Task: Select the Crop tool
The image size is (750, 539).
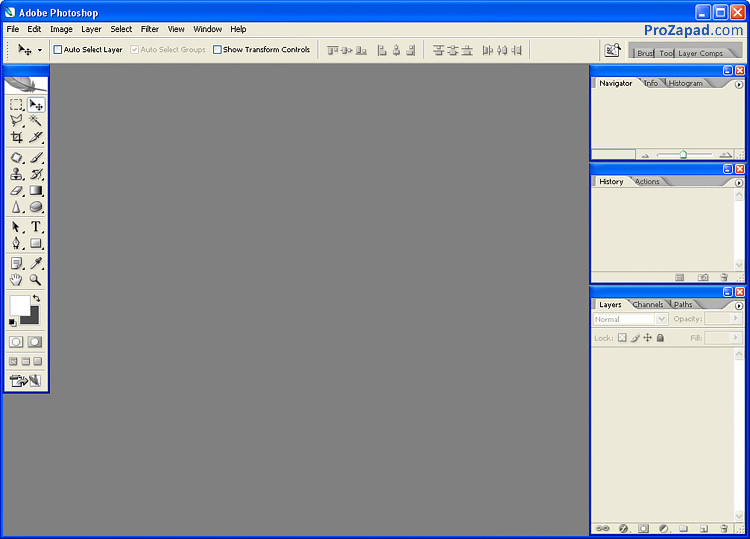Action: [x=16, y=137]
